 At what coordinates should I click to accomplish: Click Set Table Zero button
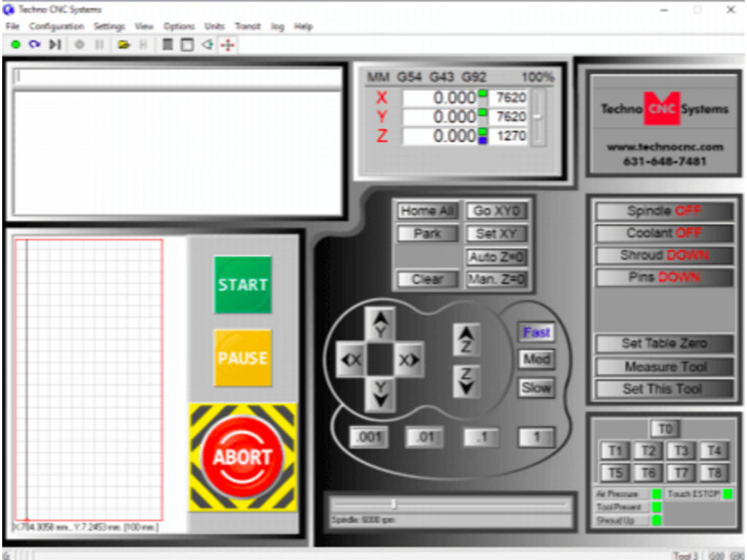click(664, 344)
